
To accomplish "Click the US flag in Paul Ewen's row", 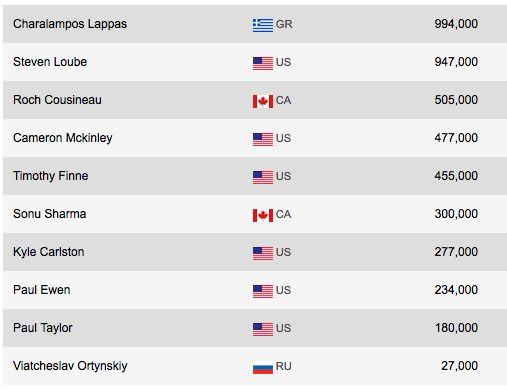I will (263, 291).
